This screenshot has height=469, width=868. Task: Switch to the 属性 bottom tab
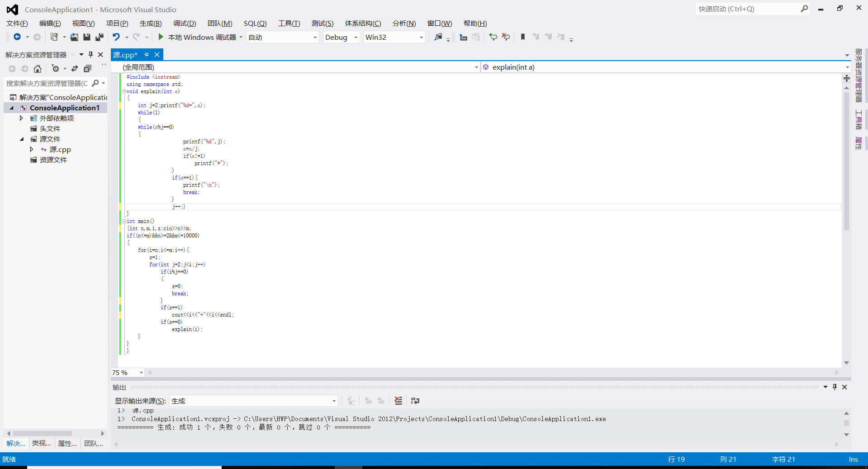[x=67, y=443]
